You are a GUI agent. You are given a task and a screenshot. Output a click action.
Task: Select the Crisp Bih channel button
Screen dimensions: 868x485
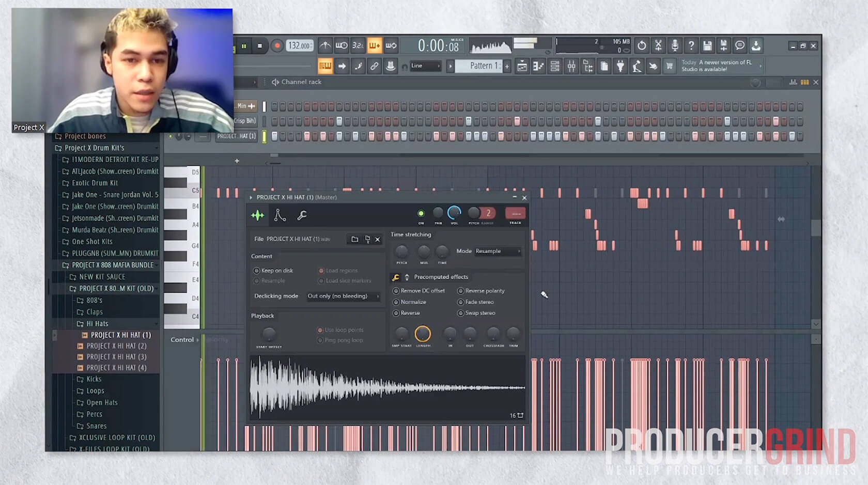pyautogui.click(x=245, y=121)
